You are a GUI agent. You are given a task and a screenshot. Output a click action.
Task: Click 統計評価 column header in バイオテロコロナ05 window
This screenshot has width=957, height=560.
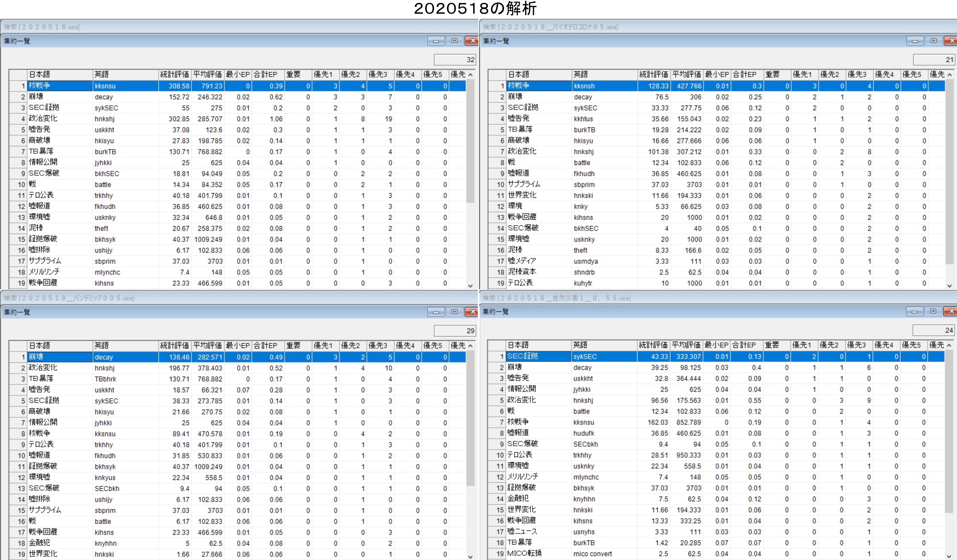[653, 74]
